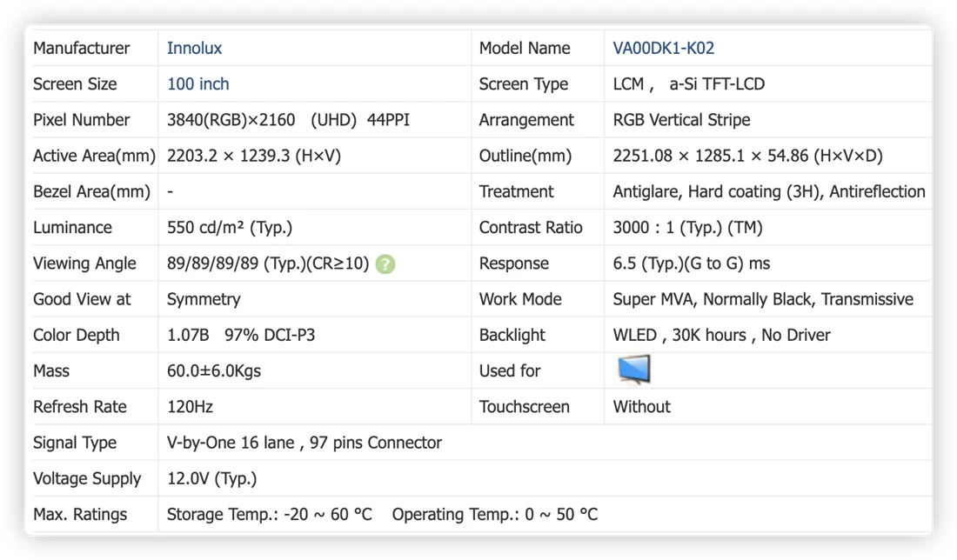Follow the 100 inch screen size link
Image resolution: width=957 pixels, height=560 pixels.
tap(197, 84)
